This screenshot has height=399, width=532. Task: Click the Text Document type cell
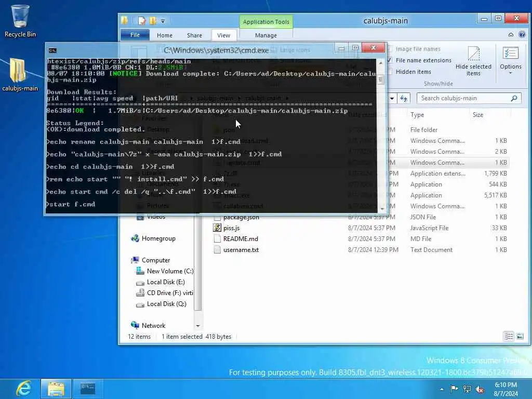tap(431, 250)
